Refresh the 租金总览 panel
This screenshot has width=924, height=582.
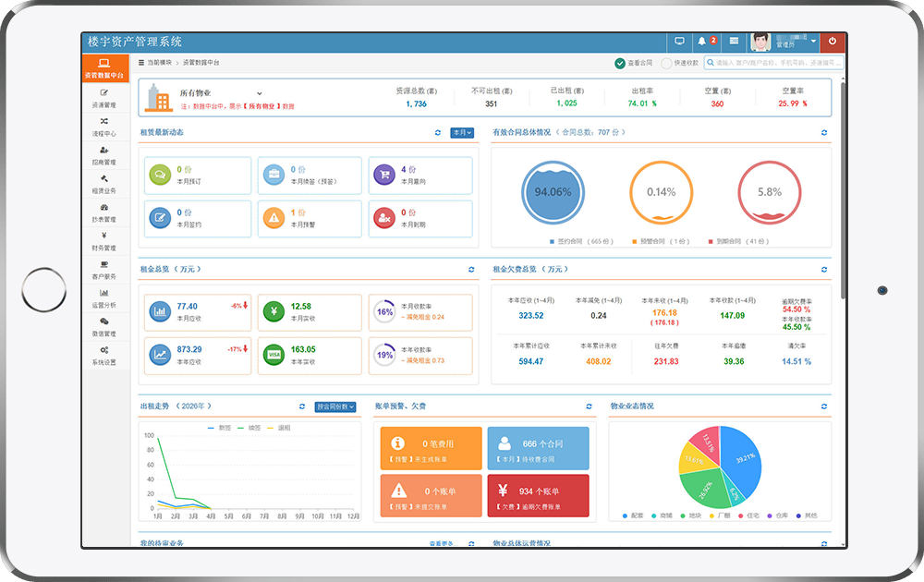click(x=471, y=269)
